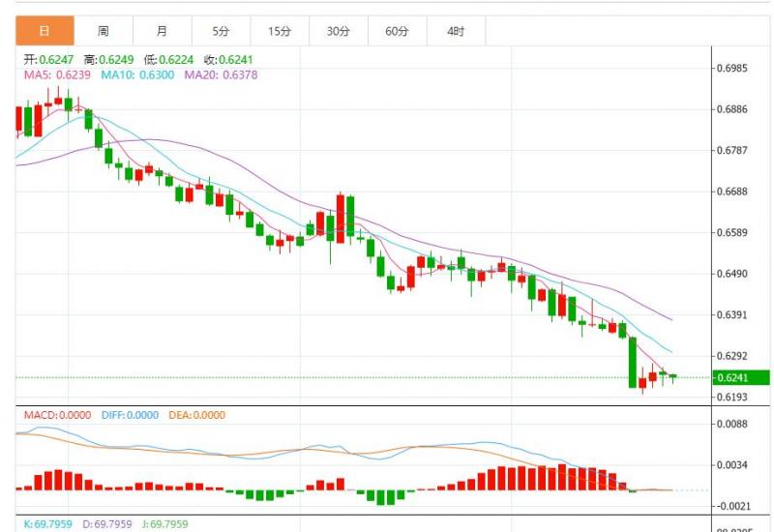Image resolution: width=774 pixels, height=532 pixels.
Task: Click the large green candle near 0.6292
Action: click(x=633, y=363)
